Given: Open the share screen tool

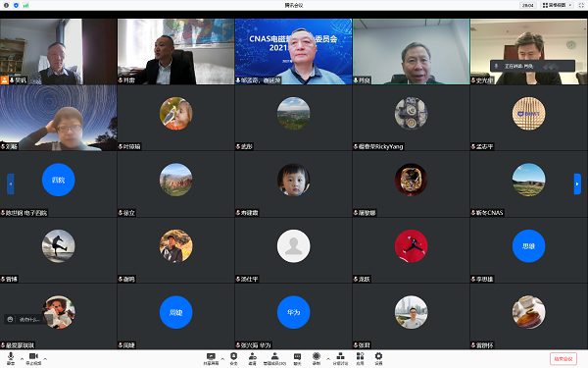Looking at the screenshot, I should [x=211, y=358].
